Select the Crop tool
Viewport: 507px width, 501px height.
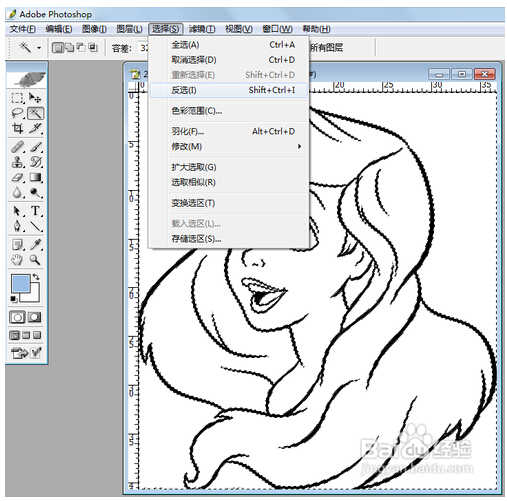[x=17, y=128]
